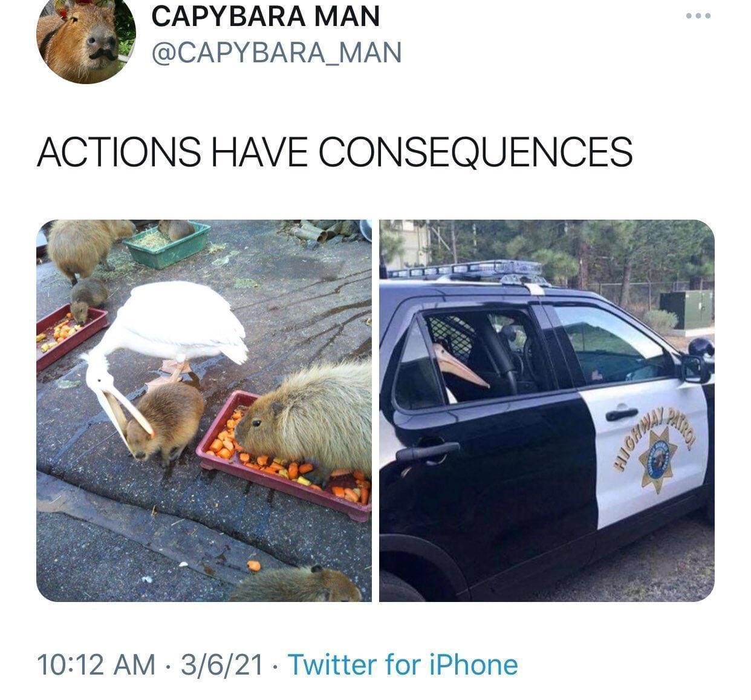The height and width of the screenshot is (700, 751).
Task: Click the capybara at the top-left red tray
Action: (88, 298)
